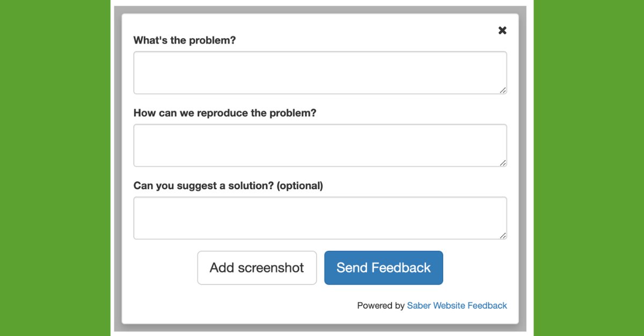Click the "What's the problem?" label
Viewport: 644px width, 336px height.
point(185,40)
